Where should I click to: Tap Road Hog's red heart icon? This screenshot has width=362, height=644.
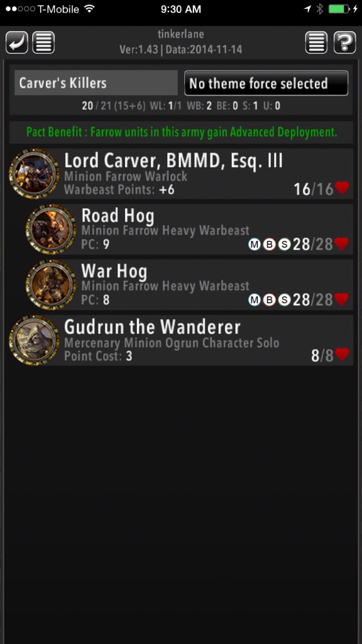pyautogui.click(x=342, y=244)
